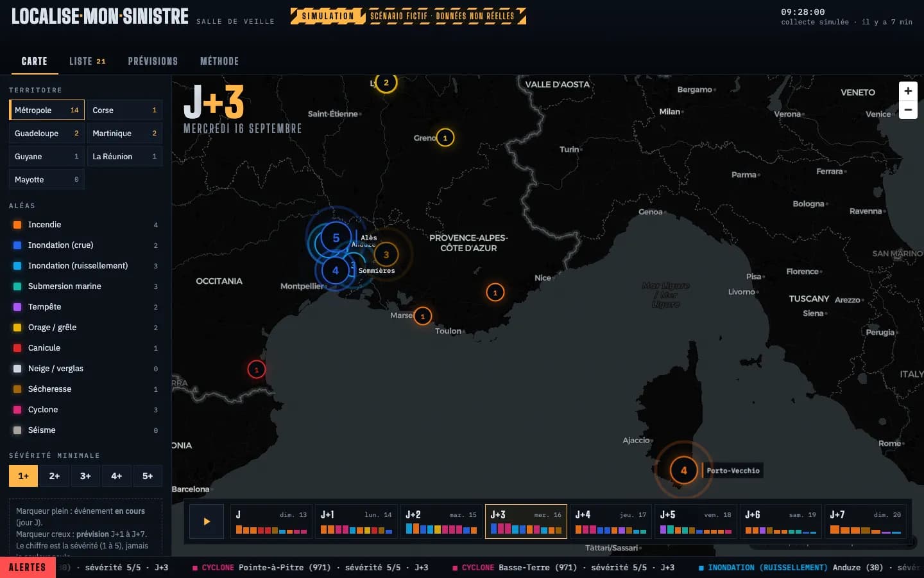The width and height of the screenshot is (924, 578).
Task: Toggle the Sécheresse hazard filter
Action: (x=85, y=389)
